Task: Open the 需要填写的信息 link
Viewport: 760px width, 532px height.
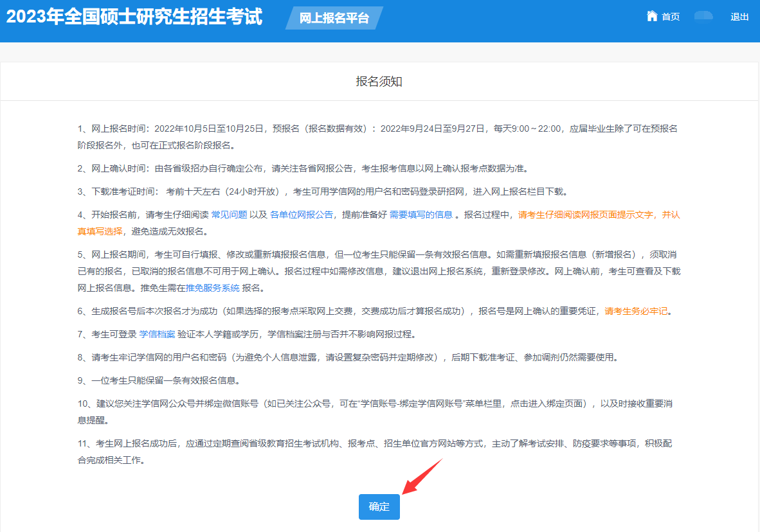Action: (x=421, y=215)
